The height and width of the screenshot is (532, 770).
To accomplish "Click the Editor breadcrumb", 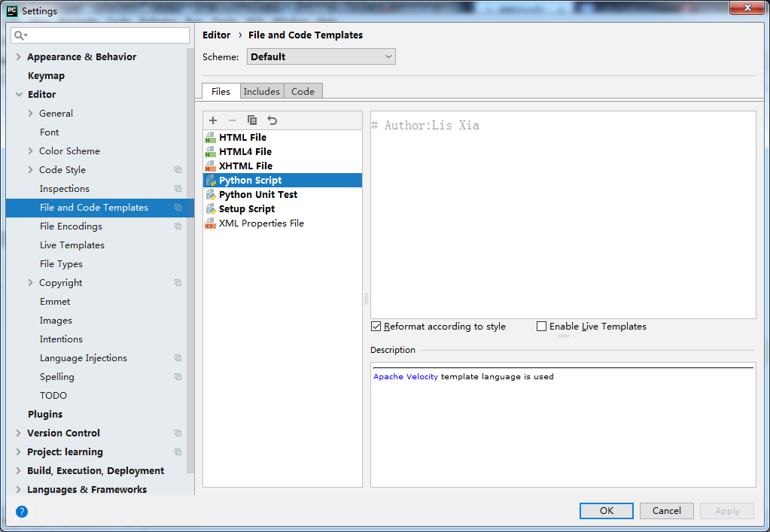I will click(x=217, y=35).
